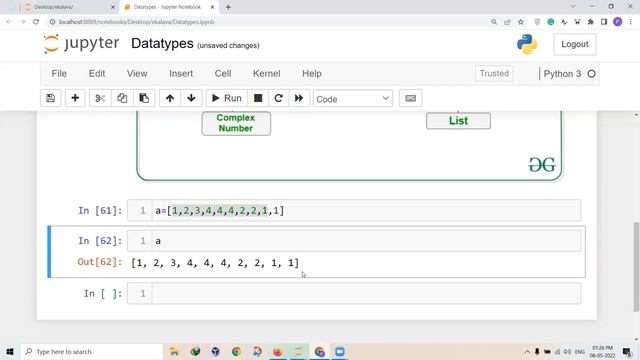Select the Out[62] output list text

tap(215, 263)
